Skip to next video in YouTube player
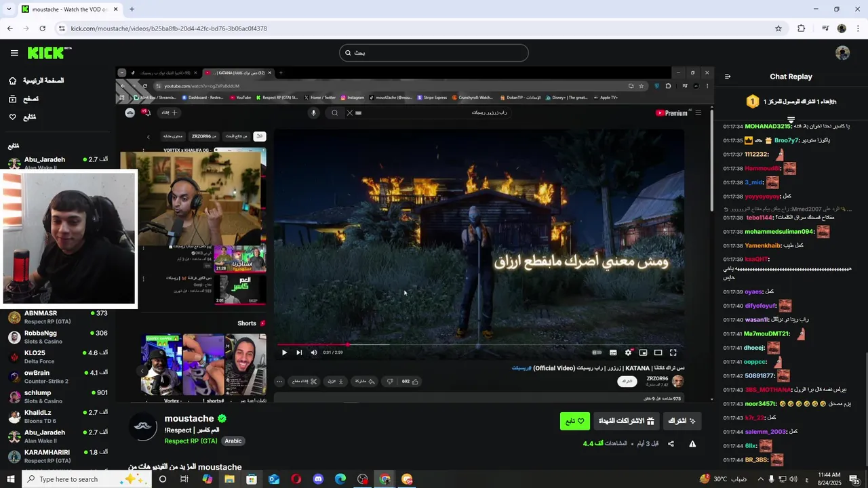The image size is (868, 488). click(x=299, y=352)
